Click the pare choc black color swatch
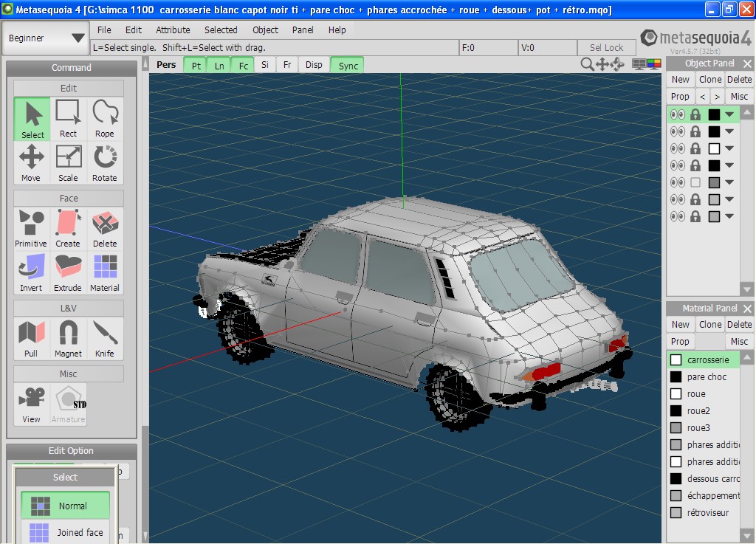The width and height of the screenshot is (756, 544). click(676, 376)
